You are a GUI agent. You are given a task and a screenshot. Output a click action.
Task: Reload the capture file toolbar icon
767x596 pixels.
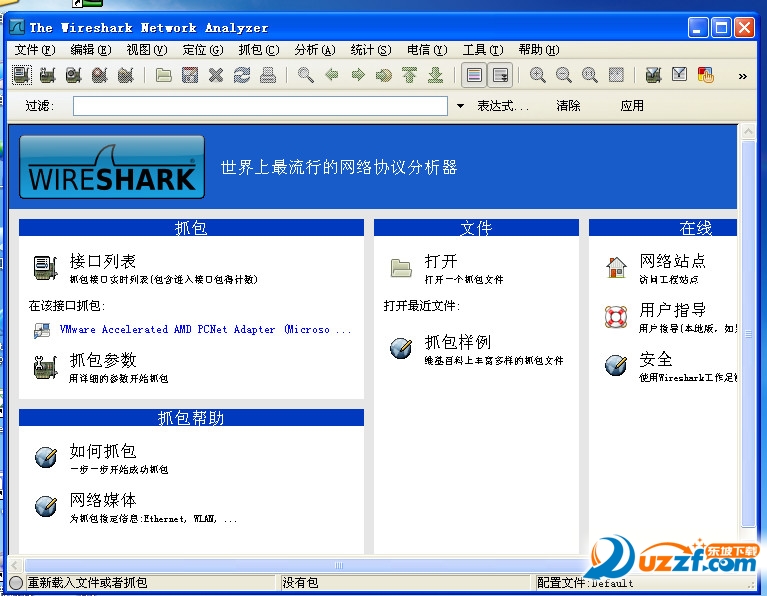pyautogui.click(x=242, y=75)
